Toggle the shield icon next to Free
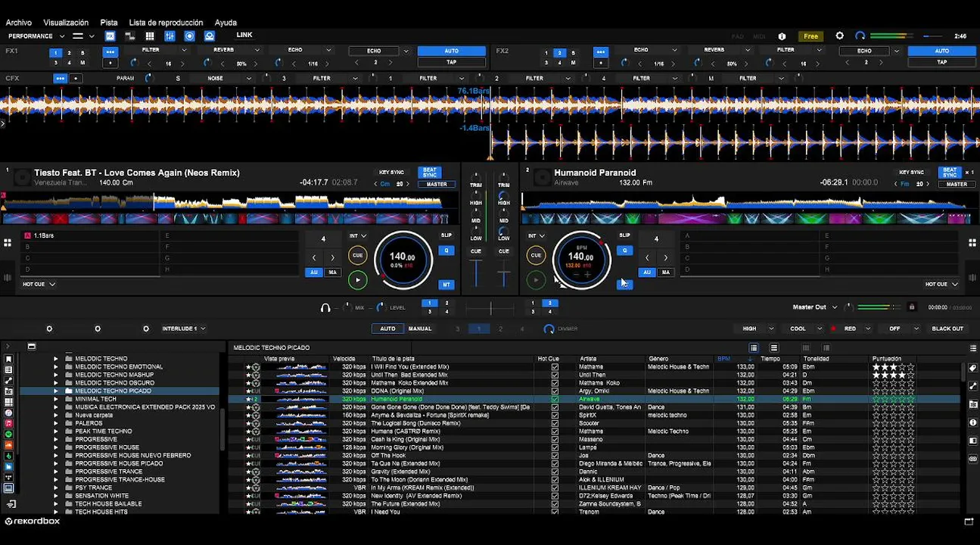 pos(782,36)
